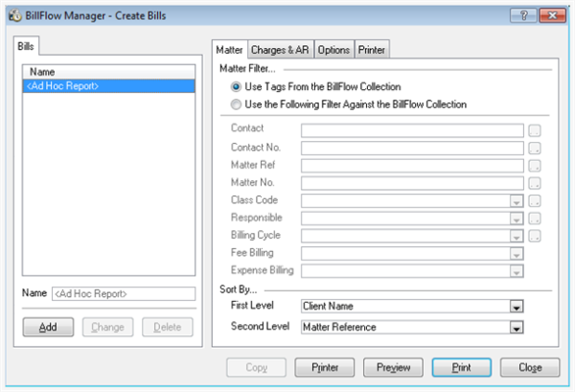Open the lookup button beside Matter No. field
Screen dimensions: 575x392
(535, 183)
